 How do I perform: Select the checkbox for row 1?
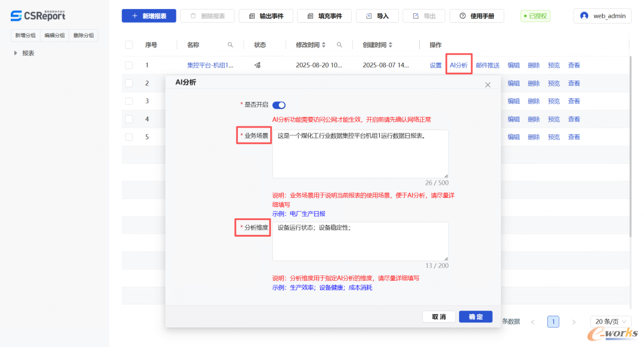(129, 66)
